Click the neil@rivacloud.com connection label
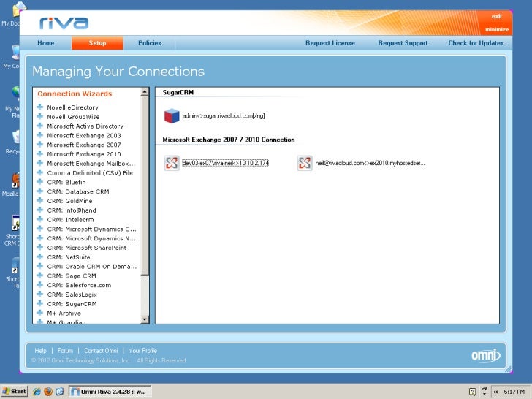 [370, 163]
